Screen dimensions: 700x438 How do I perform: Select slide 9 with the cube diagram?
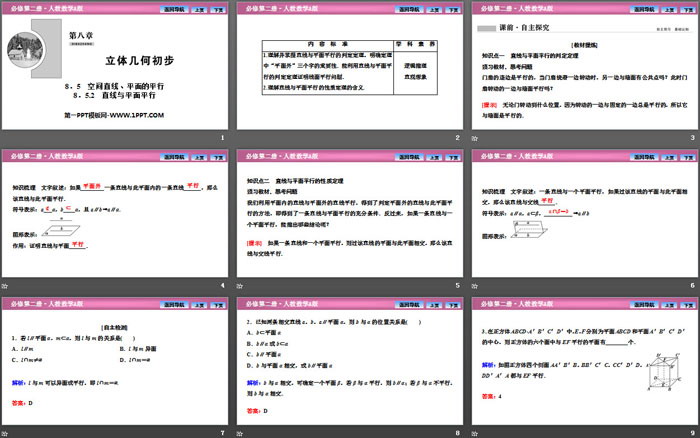(585, 361)
